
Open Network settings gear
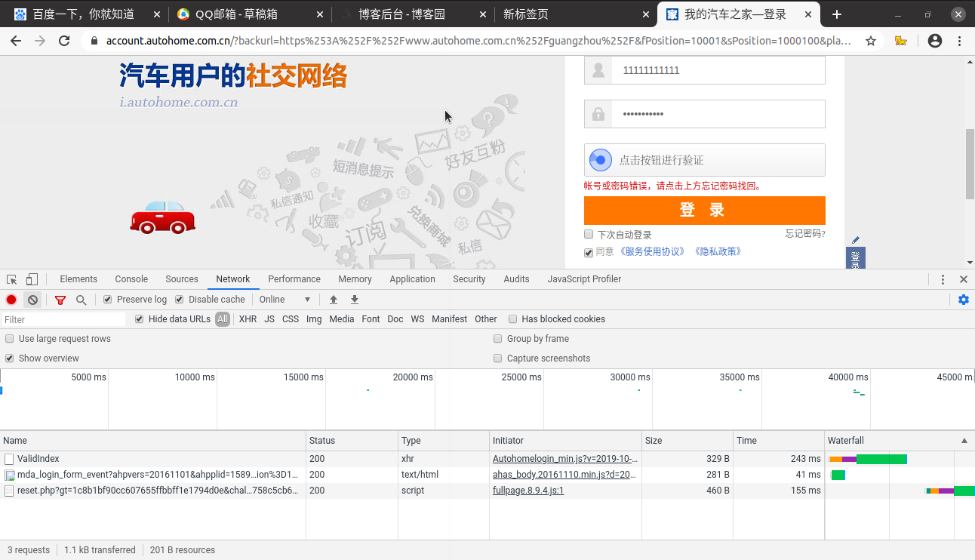click(x=964, y=300)
